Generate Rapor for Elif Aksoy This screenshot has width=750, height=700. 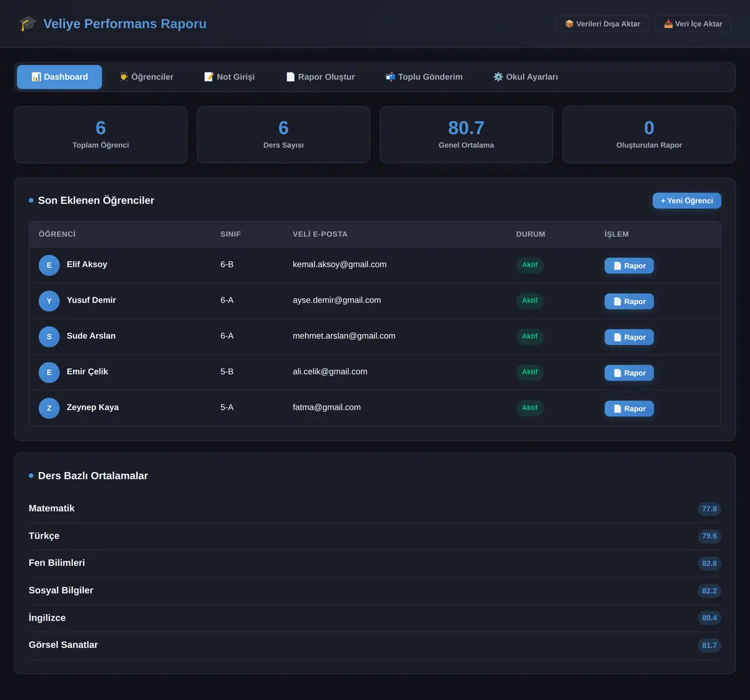(629, 266)
